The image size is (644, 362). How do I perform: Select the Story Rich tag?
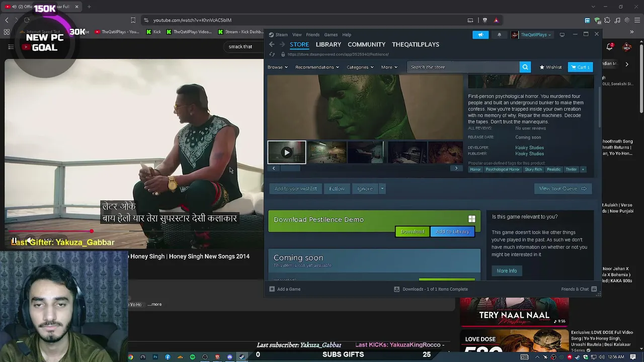[533, 169]
